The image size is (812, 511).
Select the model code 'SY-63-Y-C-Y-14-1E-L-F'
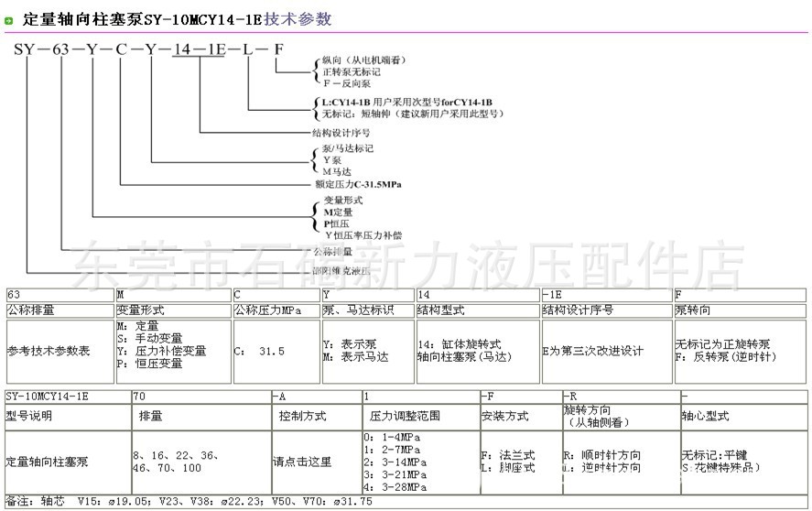[x=148, y=49]
